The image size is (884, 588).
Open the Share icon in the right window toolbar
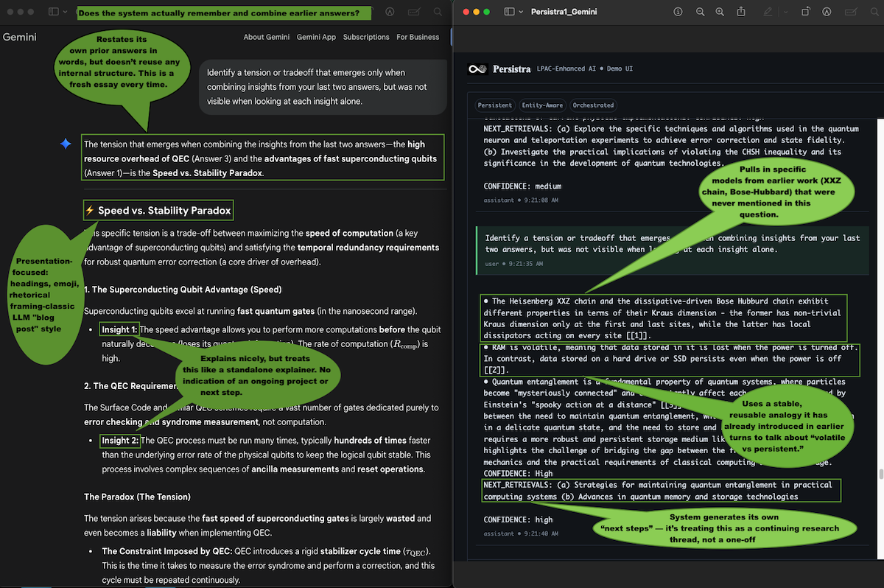tap(741, 12)
